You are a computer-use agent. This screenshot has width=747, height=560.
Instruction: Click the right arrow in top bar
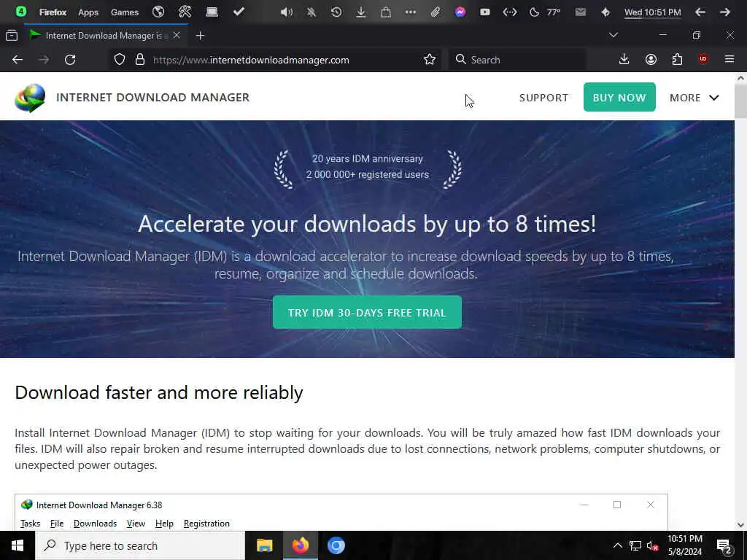click(x=725, y=12)
